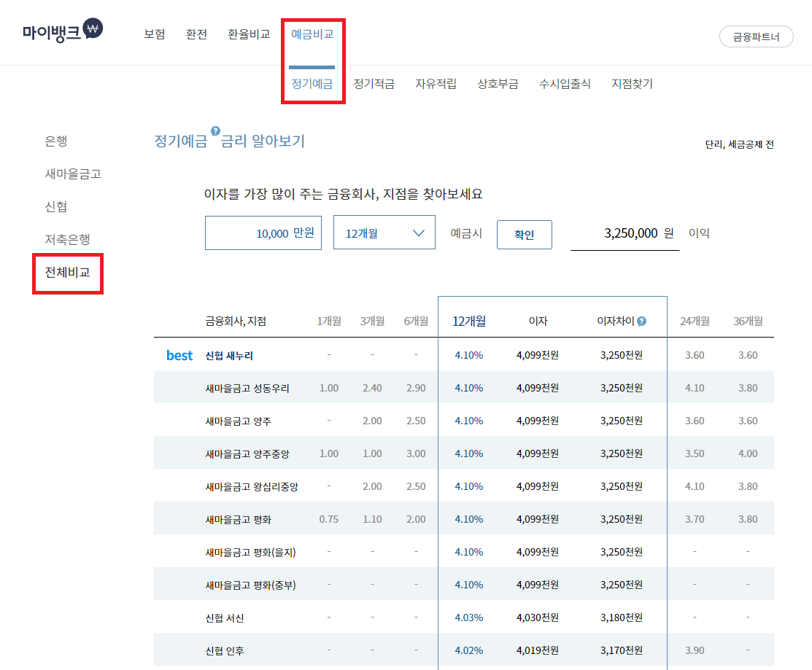Click the 3,250,000 원 result field

click(625, 233)
